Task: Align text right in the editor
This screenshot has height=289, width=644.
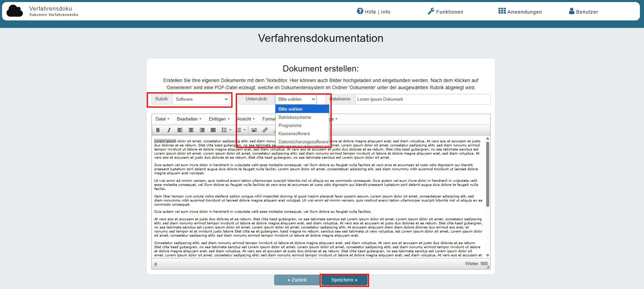Action: tap(202, 130)
